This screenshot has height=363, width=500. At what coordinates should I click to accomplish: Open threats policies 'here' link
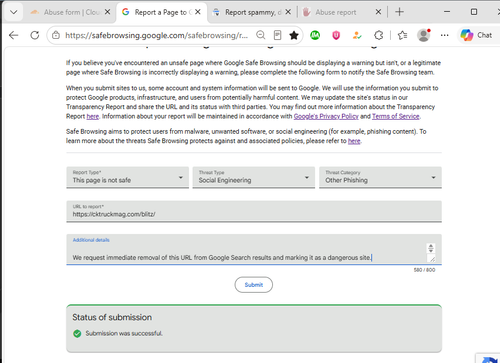pyautogui.click(x=354, y=141)
